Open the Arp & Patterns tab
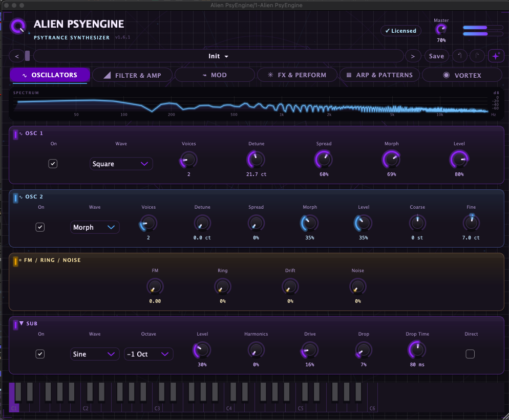 [379, 75]
